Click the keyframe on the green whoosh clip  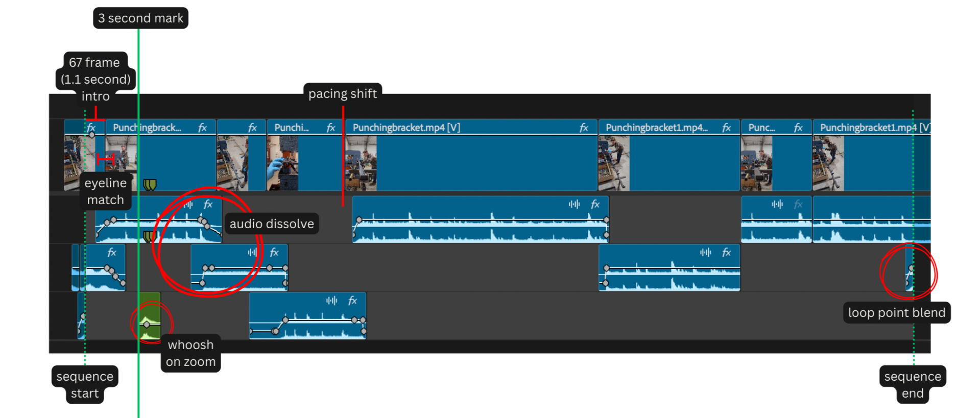(x=147, y=324)
